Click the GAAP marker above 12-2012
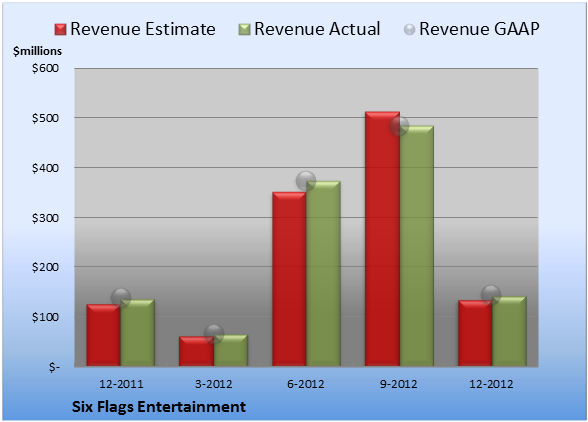Screen dimensions: 588x422 click(x=491, y=294)
